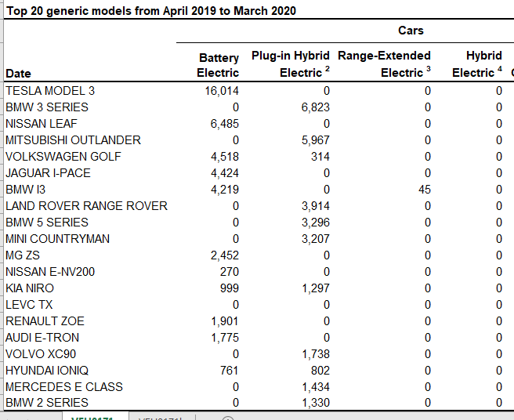Select the 'Hybrid Electric' column header
The width and height of the screenshot is (514, 420).
pos(477,64)
